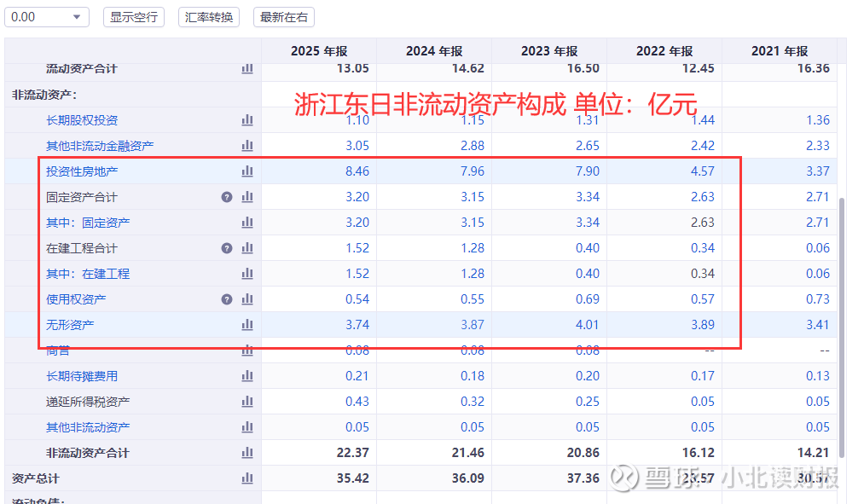This screenshot has height=504, width=864.
Task: Click the 递延所得税资产 row label
Action: pyautogui.click(x=88, y=402)
